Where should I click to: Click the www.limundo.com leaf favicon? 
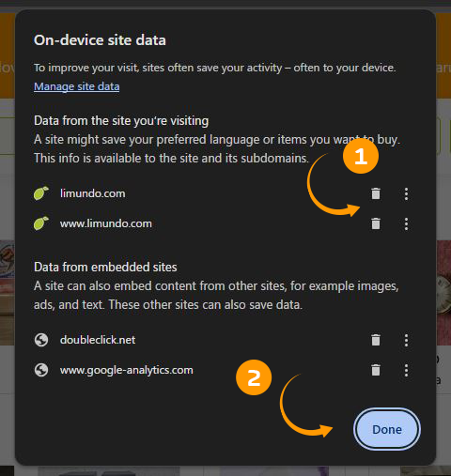[41, 223]
